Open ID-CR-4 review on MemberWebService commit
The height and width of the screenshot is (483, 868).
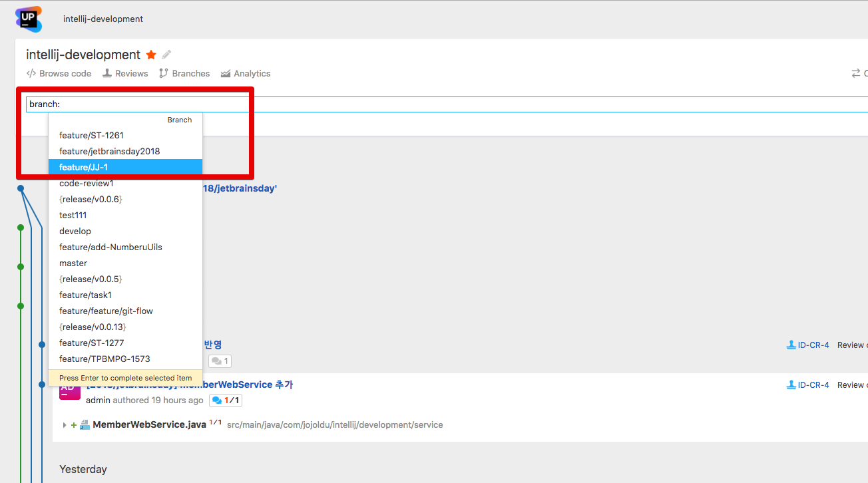click(x=807, y=385)
